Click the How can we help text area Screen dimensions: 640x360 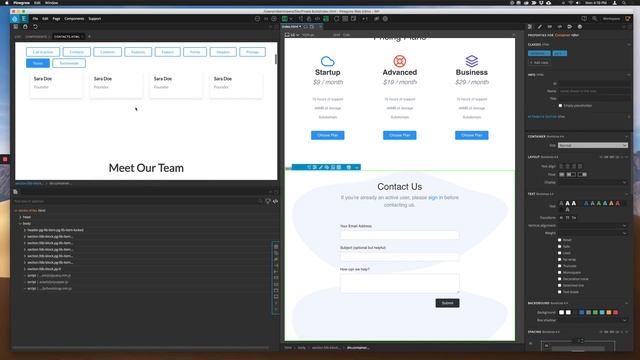click(x=400, y=283)
